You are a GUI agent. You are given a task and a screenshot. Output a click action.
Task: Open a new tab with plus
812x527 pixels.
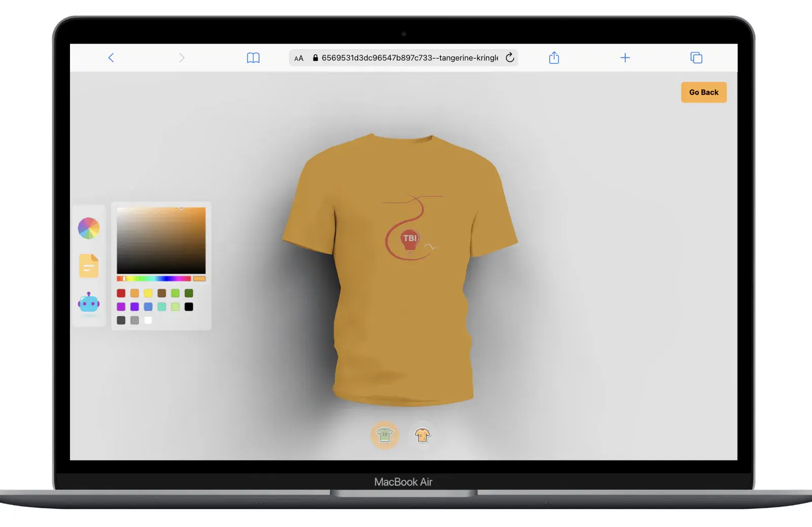(625, 58)
